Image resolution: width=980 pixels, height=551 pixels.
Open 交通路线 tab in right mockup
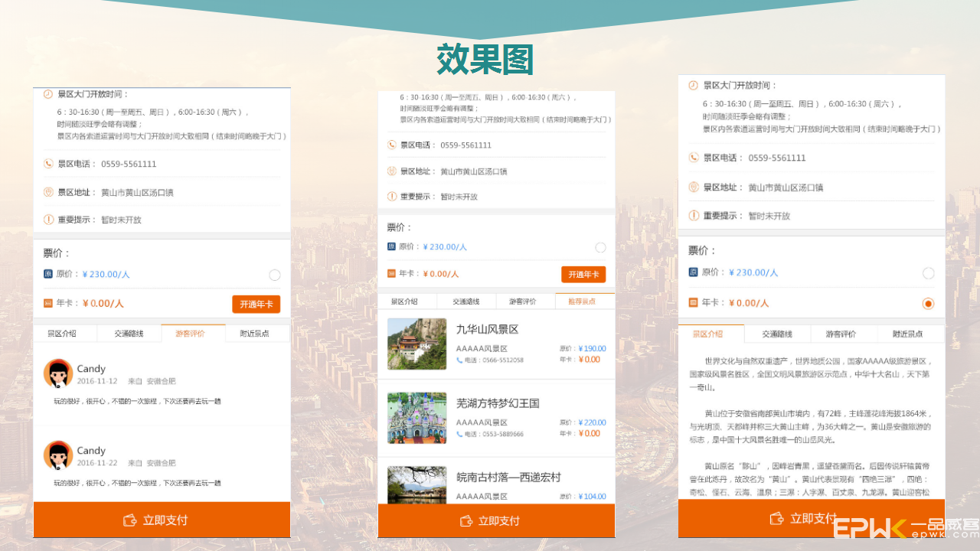pyautogui.click(x=778, y=334)
